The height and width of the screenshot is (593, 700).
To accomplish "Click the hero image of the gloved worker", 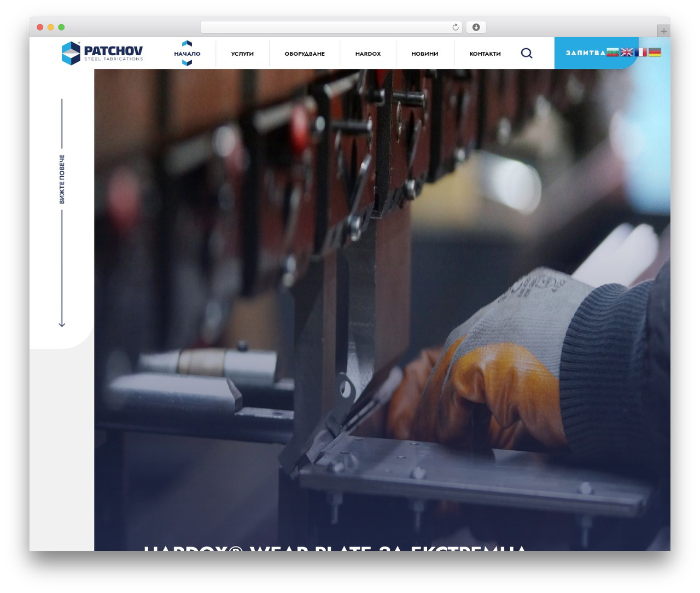I will [382, 310].
